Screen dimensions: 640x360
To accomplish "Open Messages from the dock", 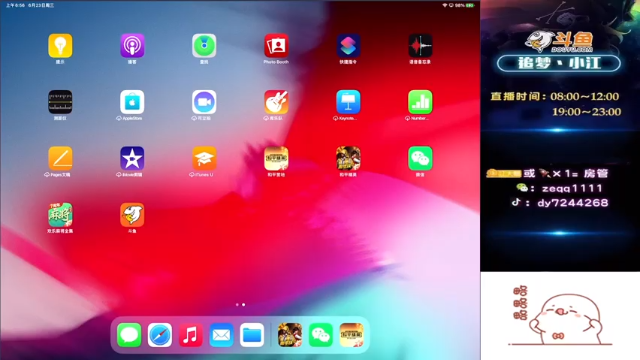I will [129, 335].
